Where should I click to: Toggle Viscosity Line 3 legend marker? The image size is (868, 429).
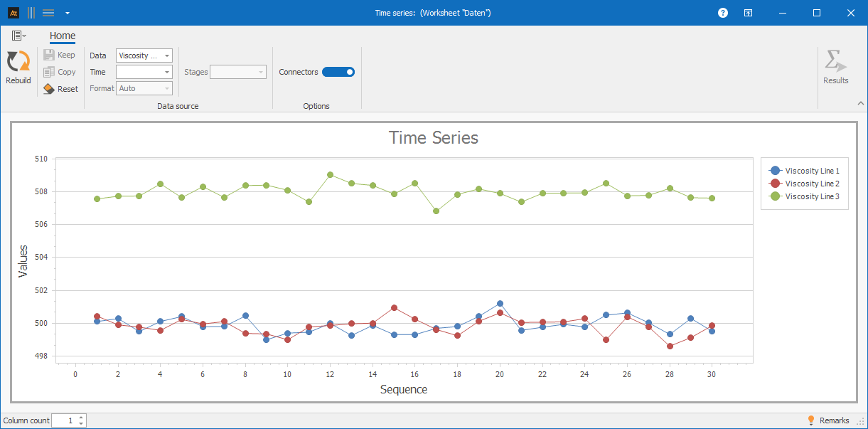[775, 196]
